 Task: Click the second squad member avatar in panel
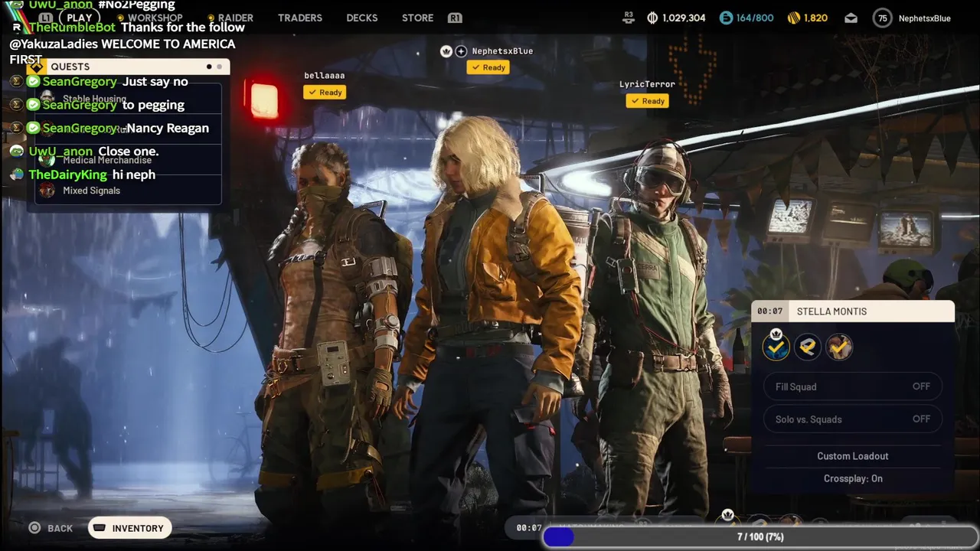[x=807, y=347]
